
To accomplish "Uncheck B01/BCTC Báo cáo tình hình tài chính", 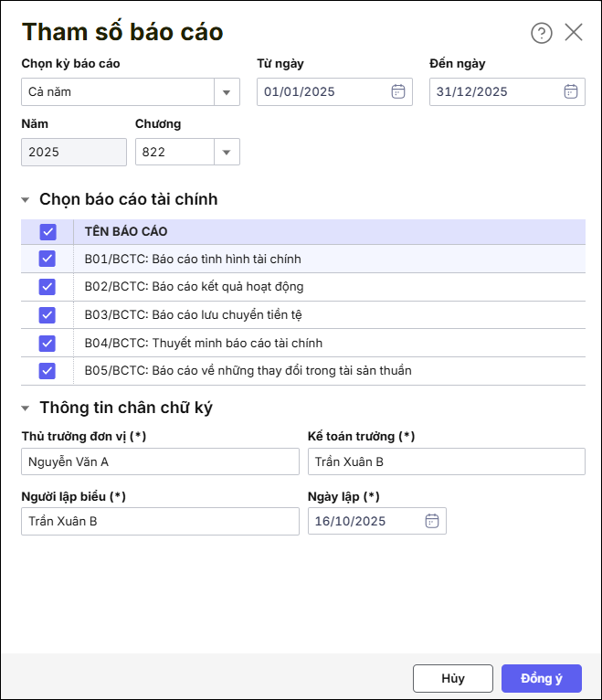I will coord(48,260).
